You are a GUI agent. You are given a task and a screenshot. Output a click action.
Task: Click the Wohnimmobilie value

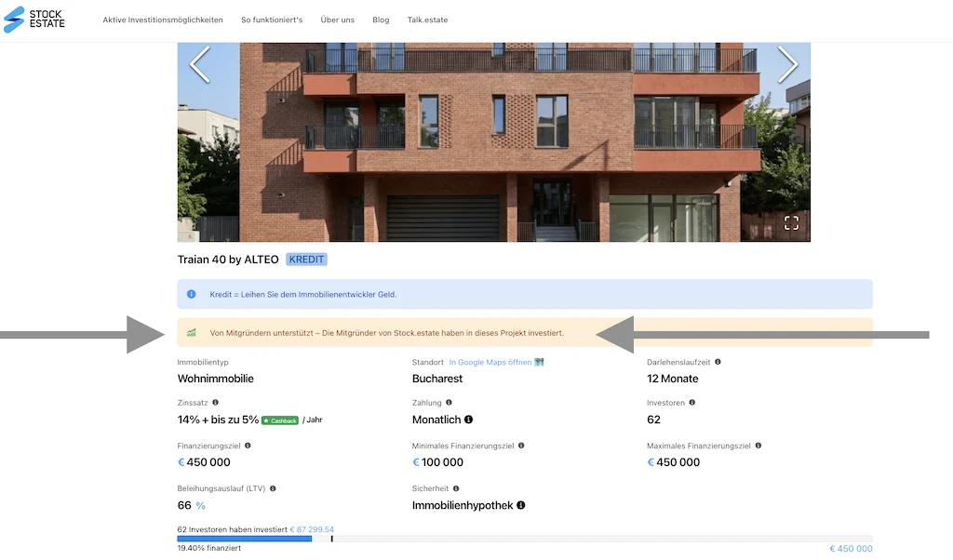coord(216,379)
